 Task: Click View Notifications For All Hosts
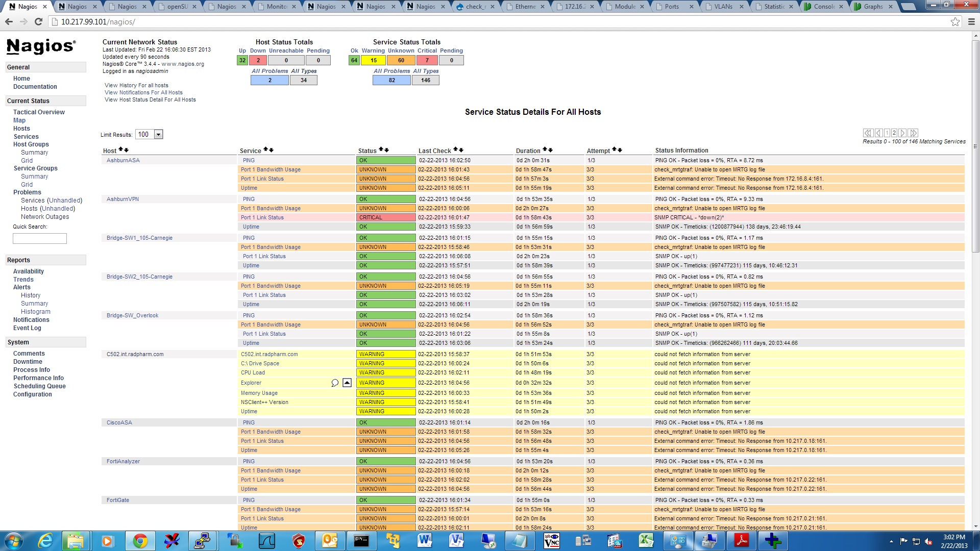point(143,93)
